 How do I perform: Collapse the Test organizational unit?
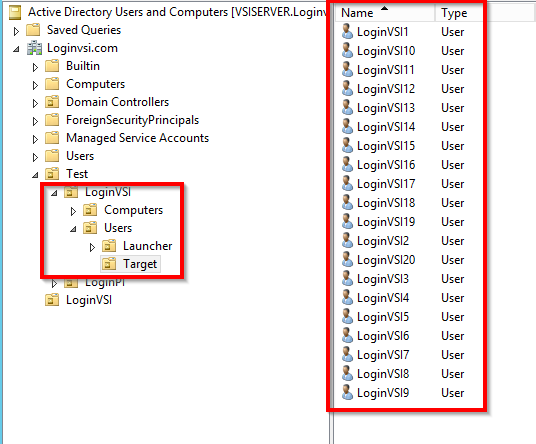[x=35, y=175]
